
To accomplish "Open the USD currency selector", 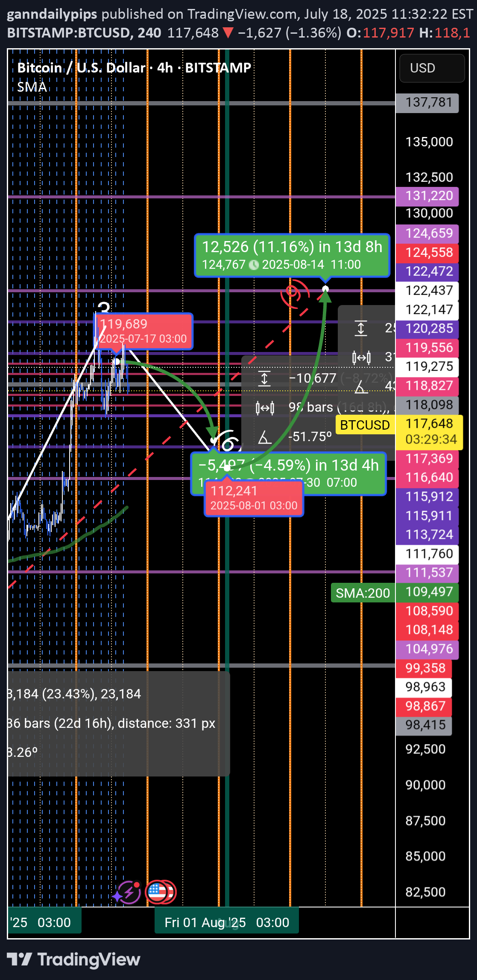I will tap(432, 68).
